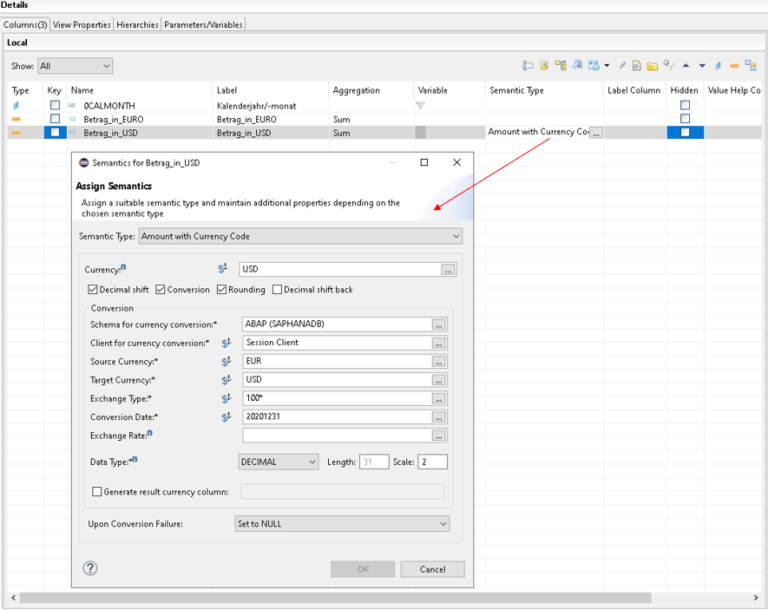
Task: Move column down with the down arrow icon
Action: point(702,65)
